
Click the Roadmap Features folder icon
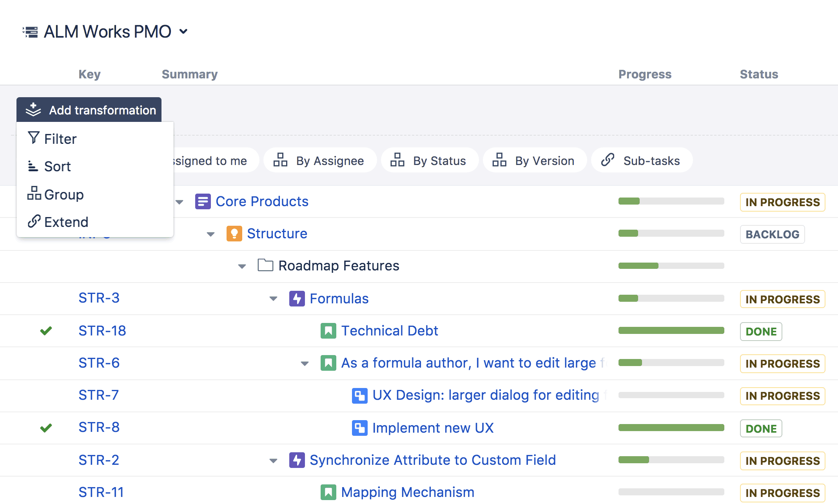pos(265,265)
